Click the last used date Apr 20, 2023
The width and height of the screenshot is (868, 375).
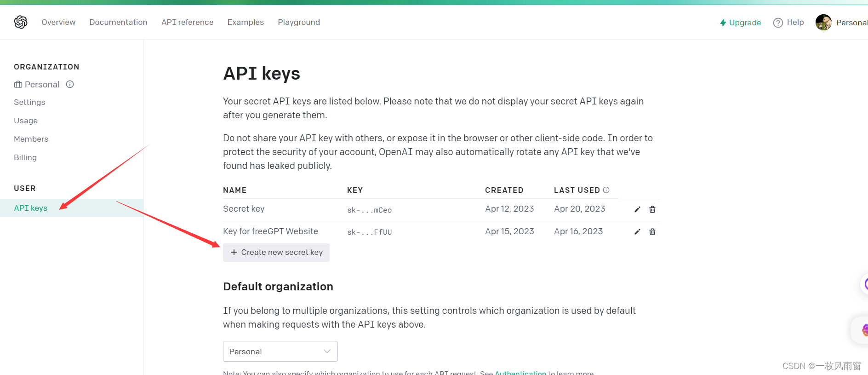click(580, 209)
